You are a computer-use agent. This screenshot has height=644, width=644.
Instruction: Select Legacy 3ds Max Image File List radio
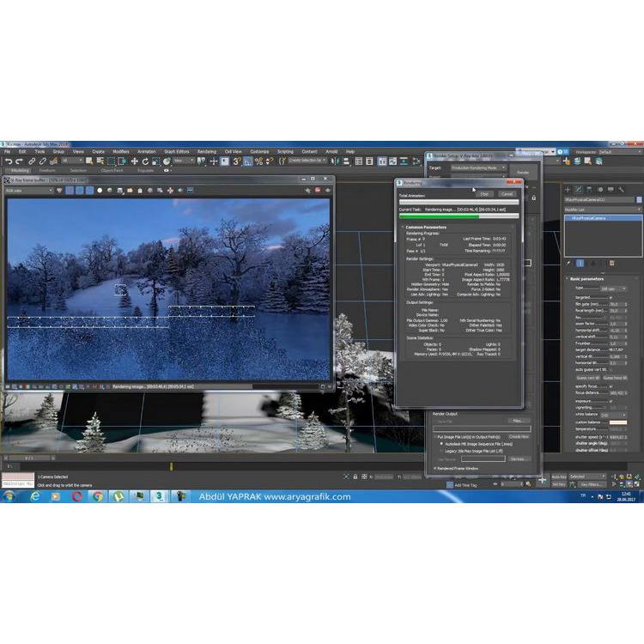442,451
